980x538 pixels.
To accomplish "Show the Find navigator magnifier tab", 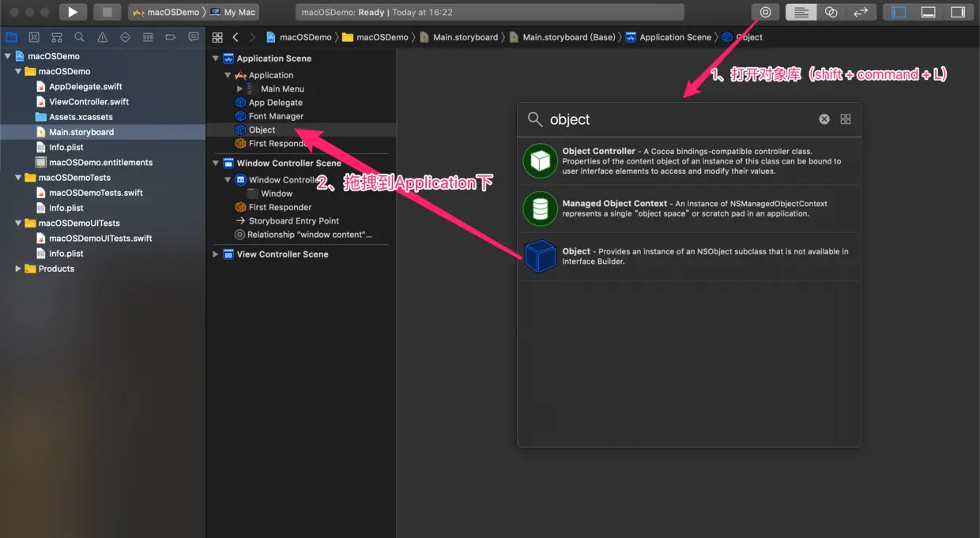I will point(79,37).
